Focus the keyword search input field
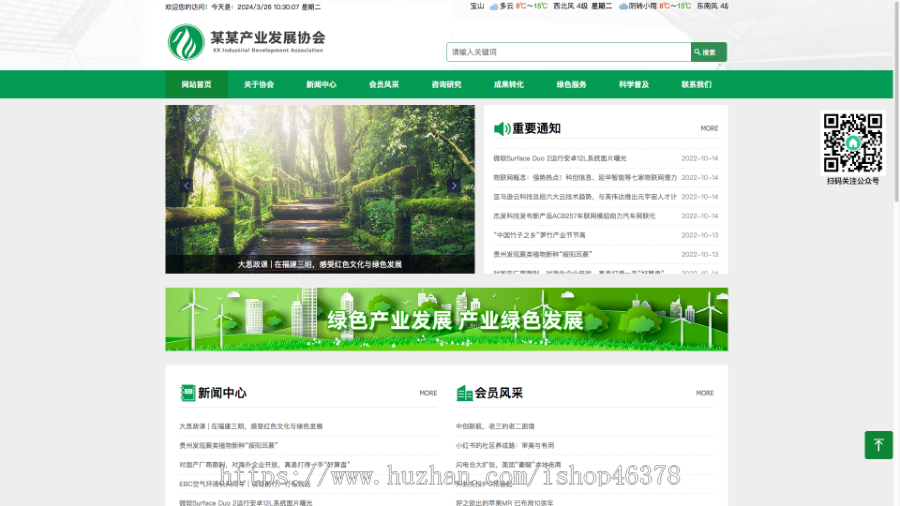 point(569,52)
